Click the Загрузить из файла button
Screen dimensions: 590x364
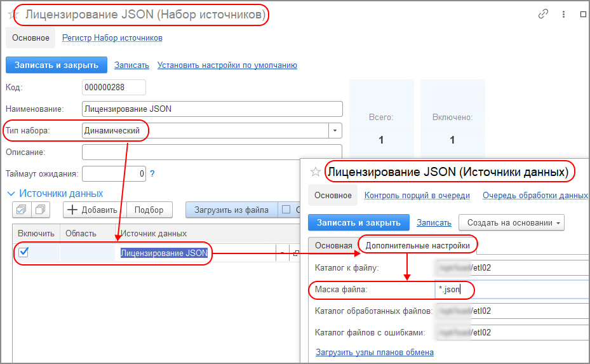click(x=231, y=210)
